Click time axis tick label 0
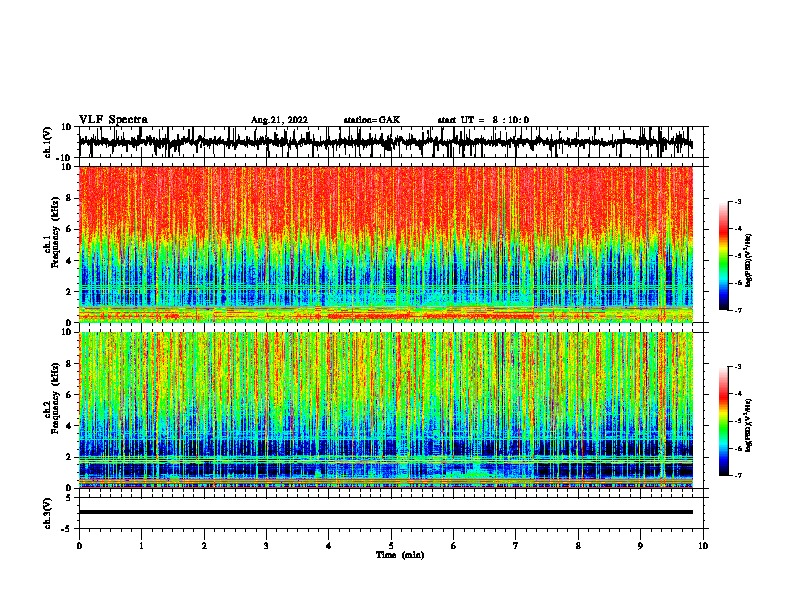Viewport: 792px width, 612px height. click(x=79, y=546)
